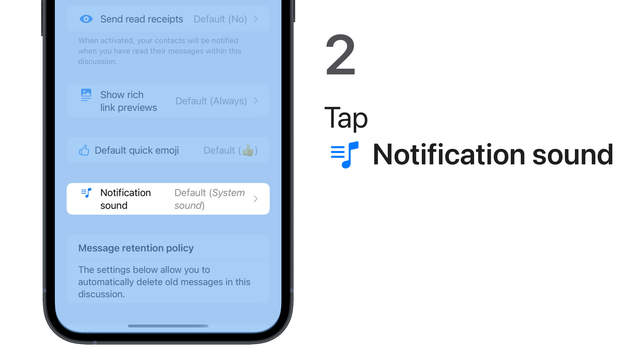This screenshot has height=362, width=644.
Task: Expand the Send read receipts chevron
Action: pyautogui.click(x=256, y=19)
